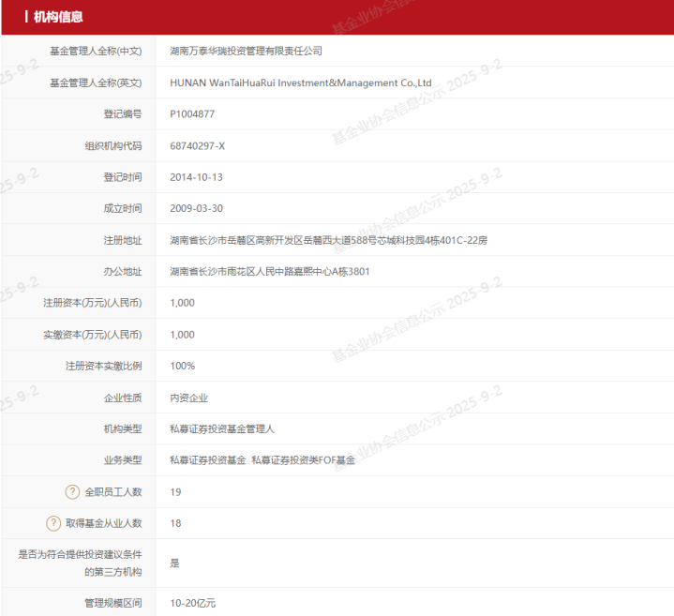Screen dimensions: 674x616
Task: Click the label 基金管理人全称(英文)
Action: pos(96,83)
